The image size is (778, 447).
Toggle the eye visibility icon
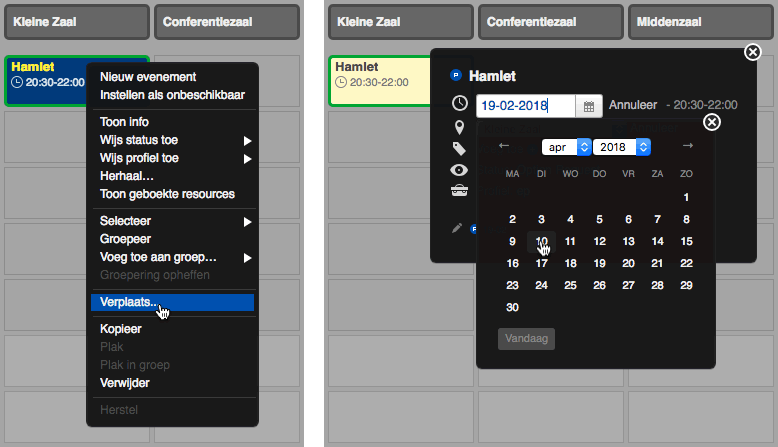(460, 169)
